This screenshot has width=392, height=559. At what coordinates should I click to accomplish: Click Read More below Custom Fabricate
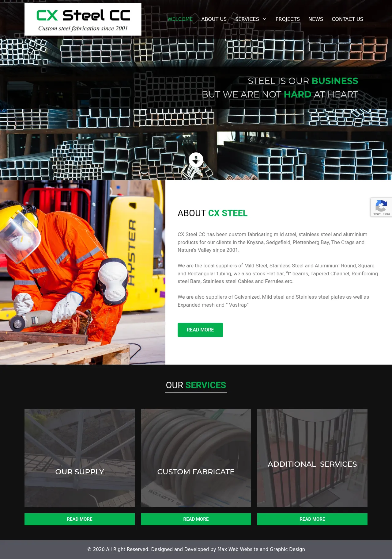[x=196, y=519]
